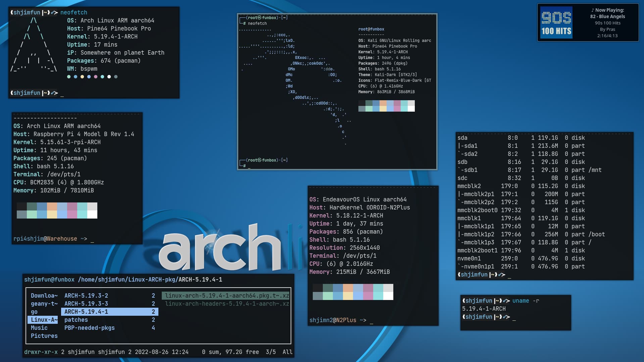Click 'Host: Raspberry Pi 4 Model B Rev 1.4'
Screen dimensions: 644x362
[x=73, y=134]
